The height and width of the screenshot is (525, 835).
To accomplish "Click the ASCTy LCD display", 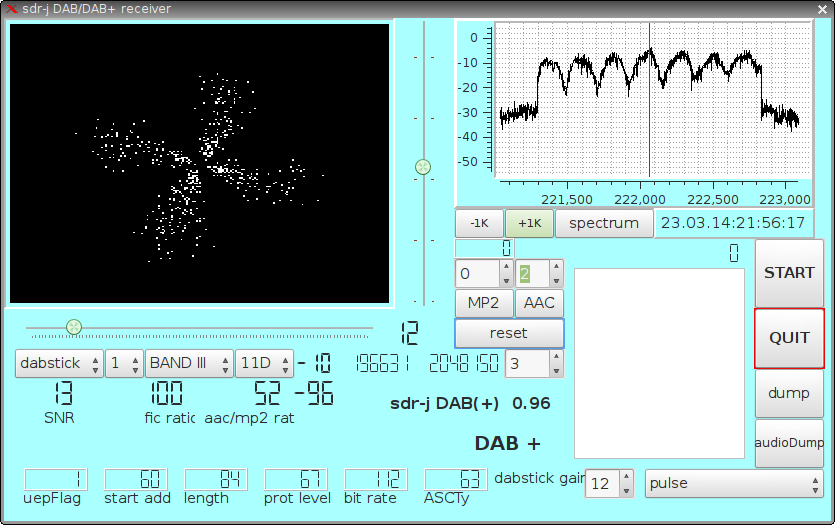I will click(456, 479).
